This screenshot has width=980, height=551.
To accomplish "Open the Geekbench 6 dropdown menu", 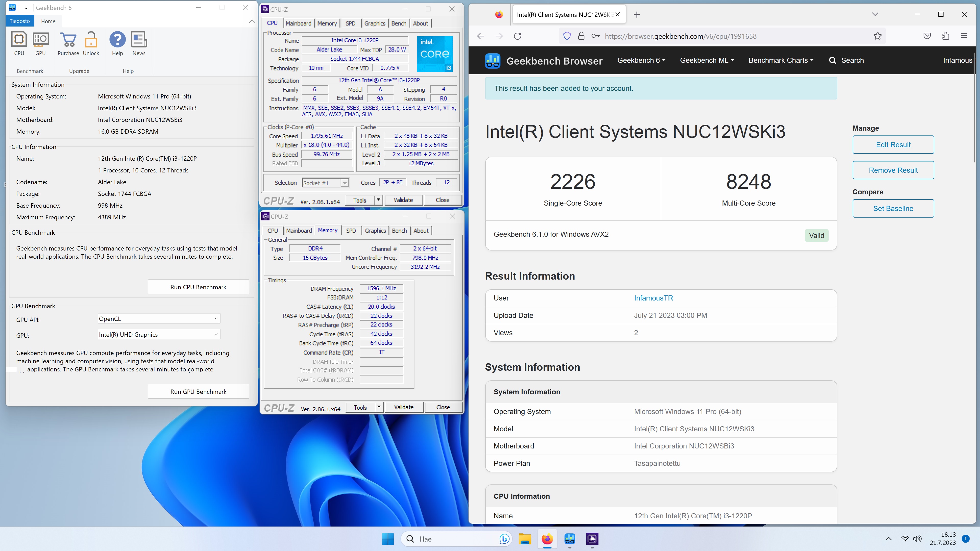I will click(641, 60).
